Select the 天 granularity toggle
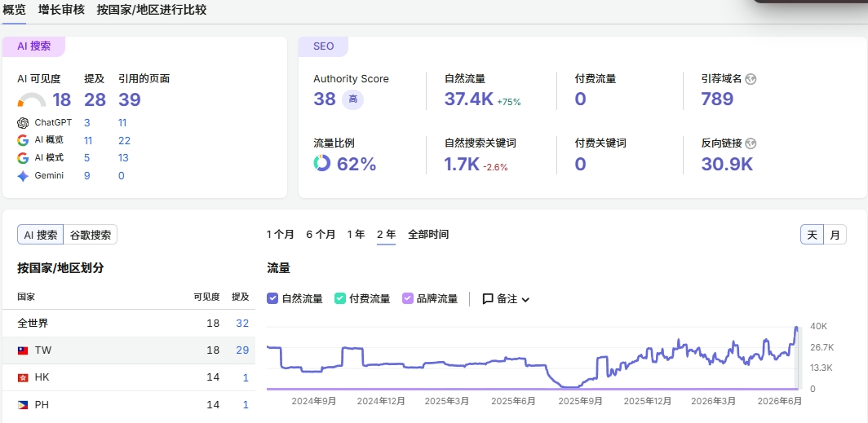The width and height of the screenshot is (868, 423). tap(812, 235)
